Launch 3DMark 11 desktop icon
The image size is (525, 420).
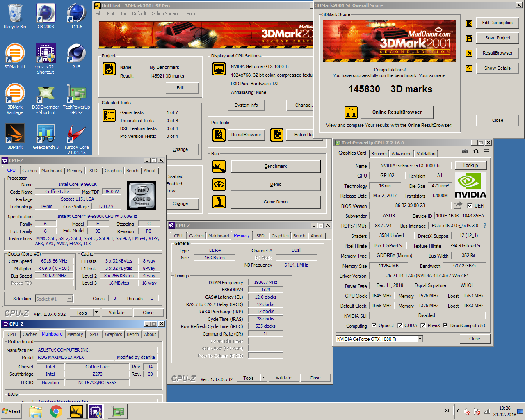pos(15,57)
